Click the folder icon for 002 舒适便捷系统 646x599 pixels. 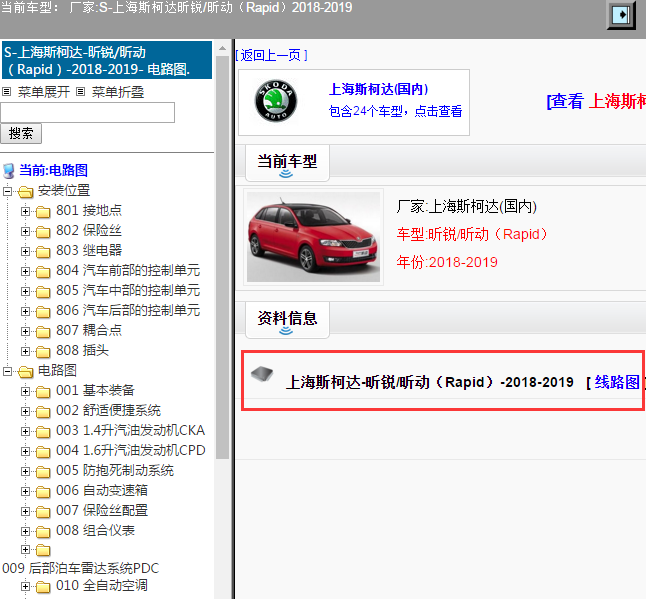click(43, 412)
